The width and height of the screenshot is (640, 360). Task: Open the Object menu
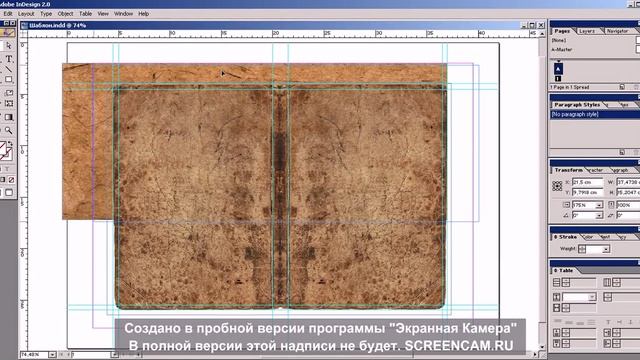point(65,13)
